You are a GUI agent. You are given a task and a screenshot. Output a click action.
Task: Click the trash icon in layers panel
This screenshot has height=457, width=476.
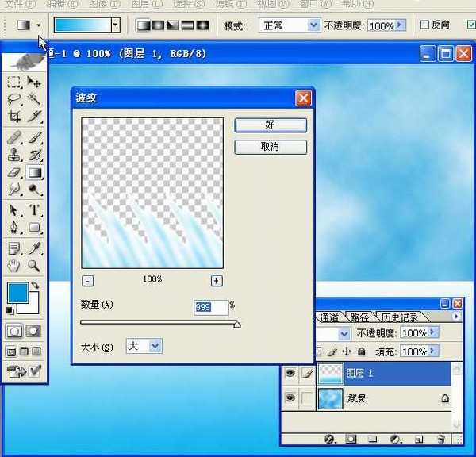[x=436, y=439]
